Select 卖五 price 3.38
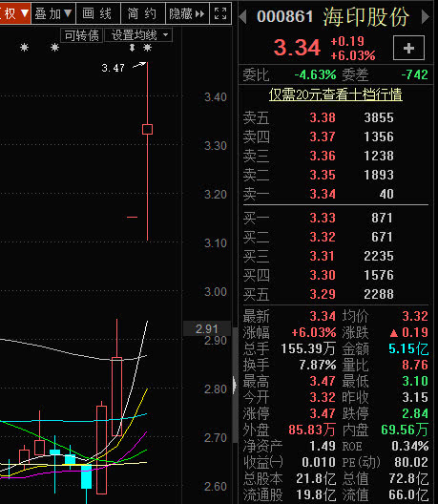 (x=323, y=117)
